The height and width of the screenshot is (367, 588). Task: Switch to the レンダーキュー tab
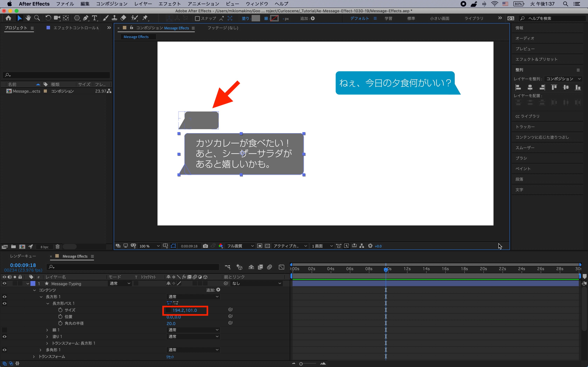click(x=23, y=256)
